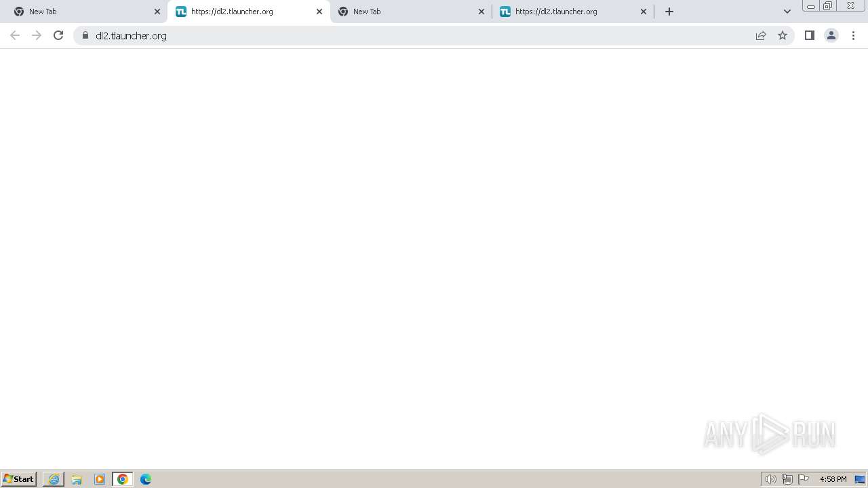
Task: Bookmark this tab with the star
Action: pyautogui.click(x=783, y=35)
